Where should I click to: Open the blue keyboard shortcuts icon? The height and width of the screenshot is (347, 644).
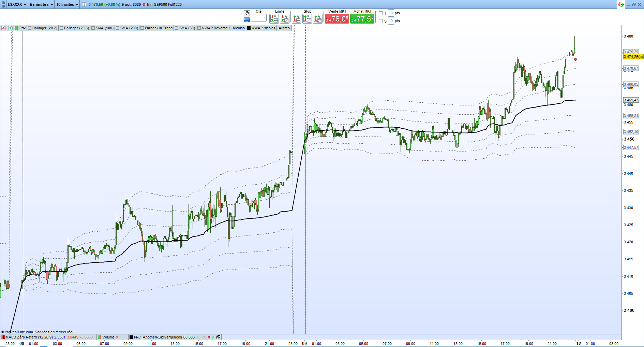click(x=247, y=20)
